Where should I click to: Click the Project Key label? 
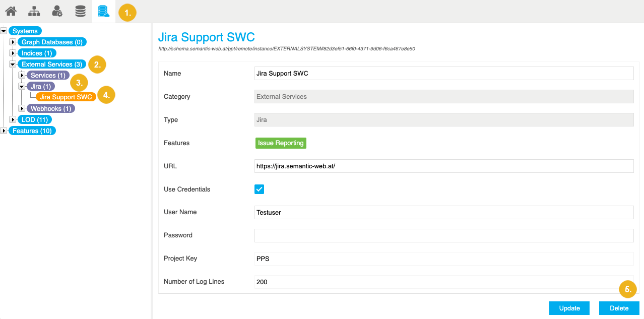(x=180, y=259)
